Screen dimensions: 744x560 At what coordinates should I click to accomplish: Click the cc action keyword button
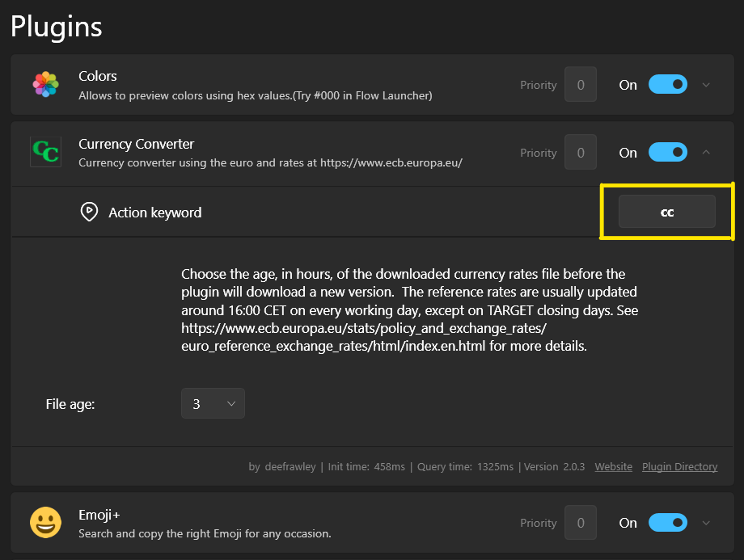666,212
